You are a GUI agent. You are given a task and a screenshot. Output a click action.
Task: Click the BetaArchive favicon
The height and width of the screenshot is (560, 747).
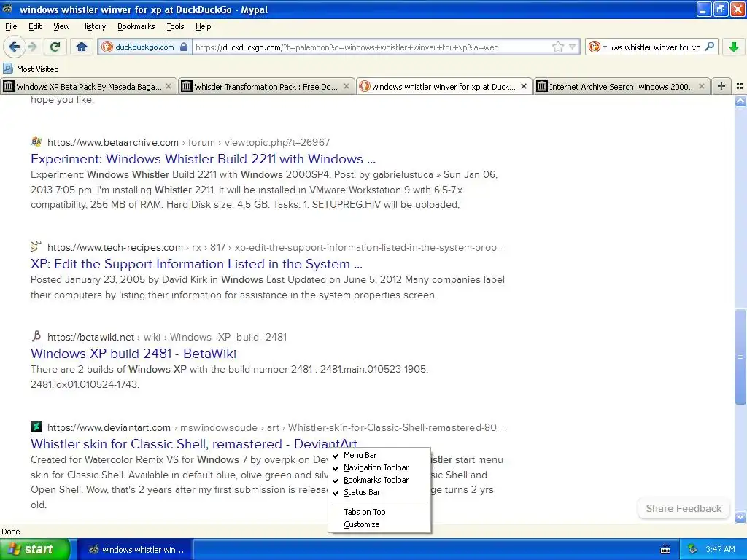pos(36,142)
